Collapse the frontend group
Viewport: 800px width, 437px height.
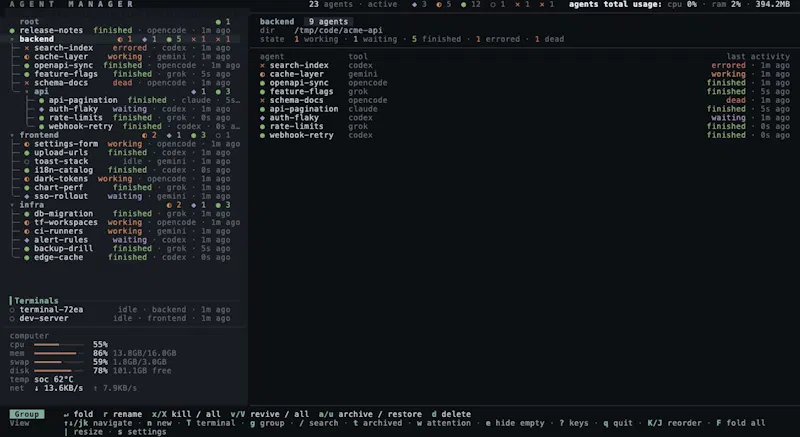(x=12, y=135)
